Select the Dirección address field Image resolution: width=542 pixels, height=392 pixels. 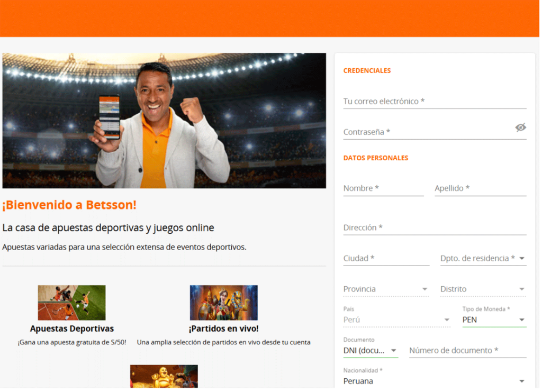(x=434, y=227)
